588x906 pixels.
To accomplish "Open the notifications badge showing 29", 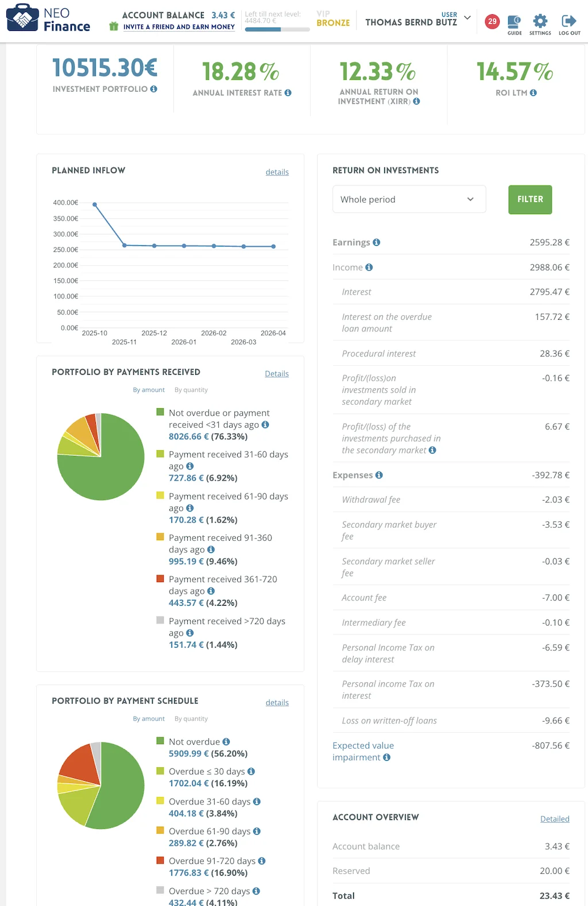I will click(492, 22).
